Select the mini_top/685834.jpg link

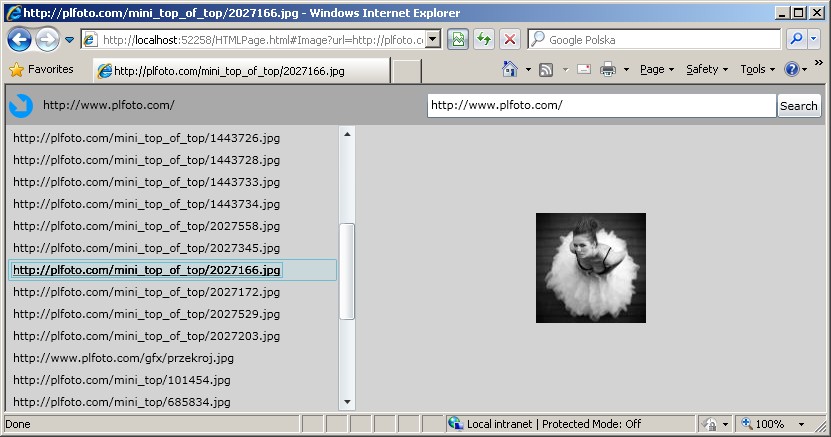pos(122,402)
